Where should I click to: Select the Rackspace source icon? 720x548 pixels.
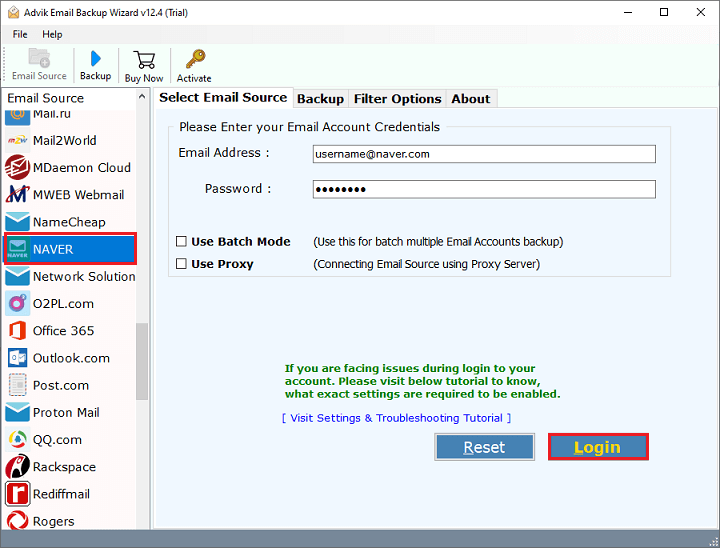pos(17,467)
